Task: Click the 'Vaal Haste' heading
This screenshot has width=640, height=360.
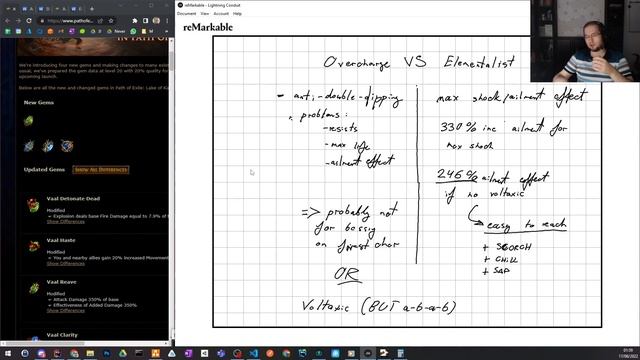Action: (x=61, y=240)
